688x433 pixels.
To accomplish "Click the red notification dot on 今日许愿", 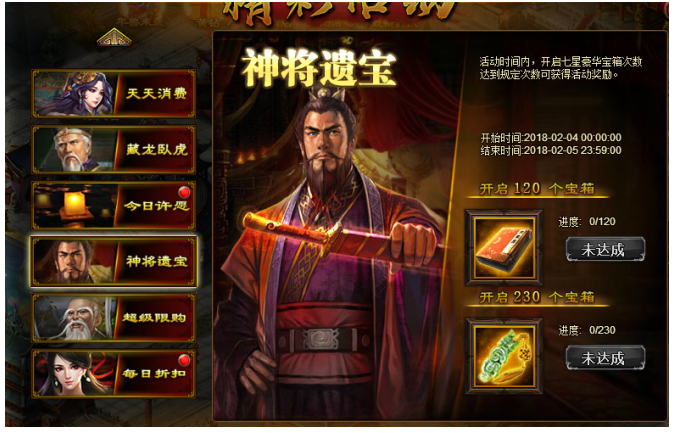I will (184, 192).
